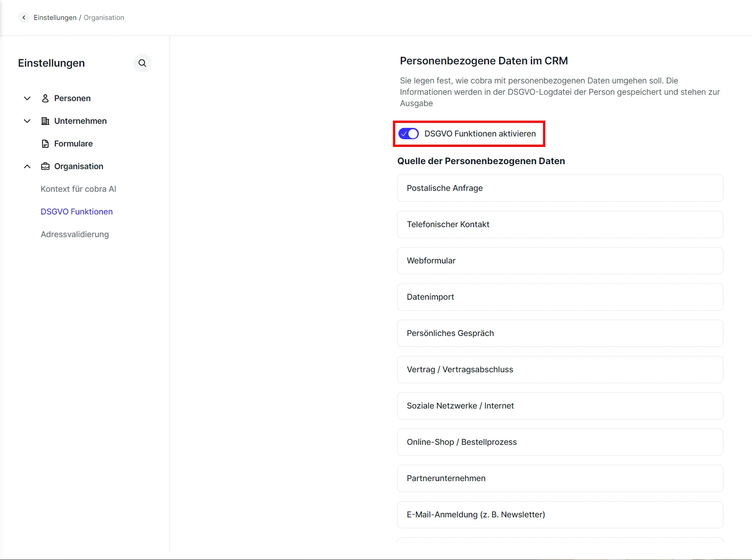Click the Organisation briefcase icon
Viewport: 752px width, 560px height.
(x=45, y=166)
